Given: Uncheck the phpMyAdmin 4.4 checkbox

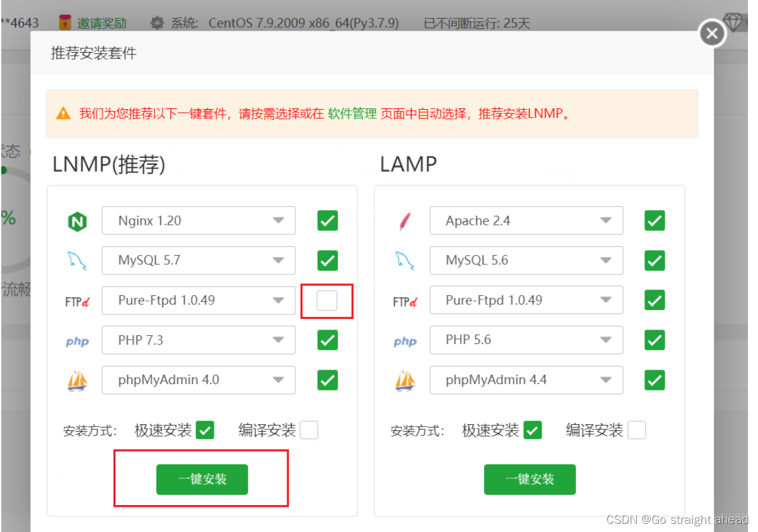Looking at the screenshot, I should click(655, 380).
